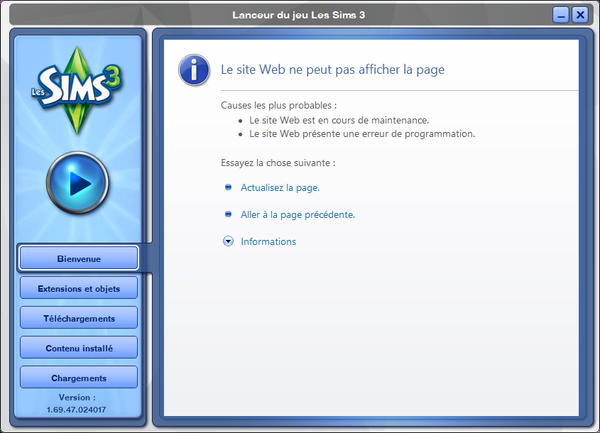The width and height of the screenshot is (600, 433).
Task: Click the blue information icon beside the error title
Action: point(194,70)
